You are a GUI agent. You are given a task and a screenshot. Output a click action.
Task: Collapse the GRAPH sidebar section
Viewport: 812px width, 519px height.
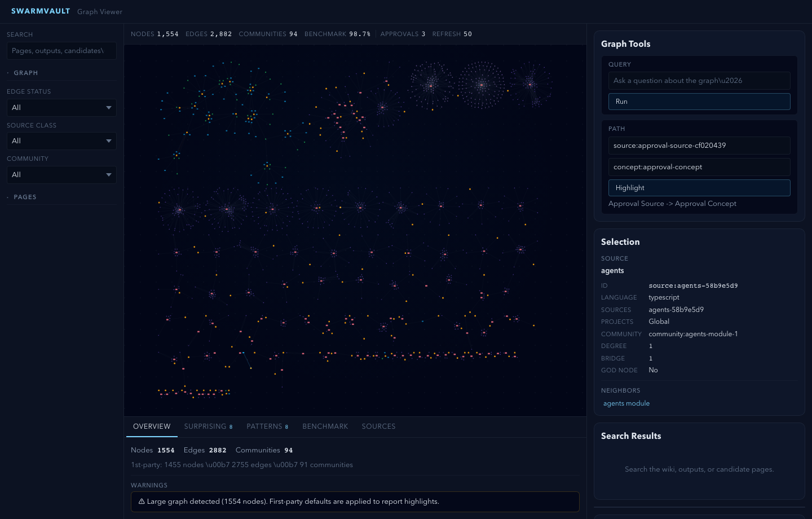(25, 73)
